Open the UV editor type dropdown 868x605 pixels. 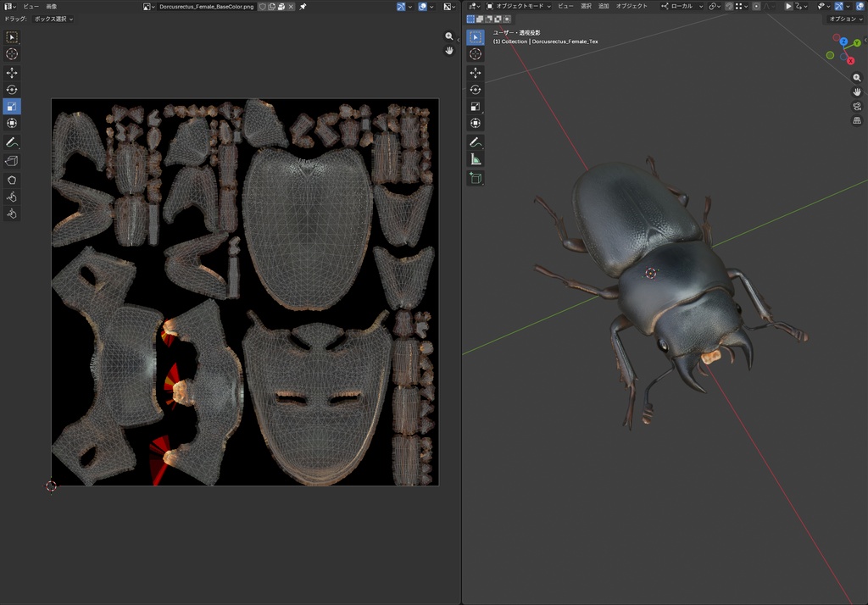[x=9, y=6]
